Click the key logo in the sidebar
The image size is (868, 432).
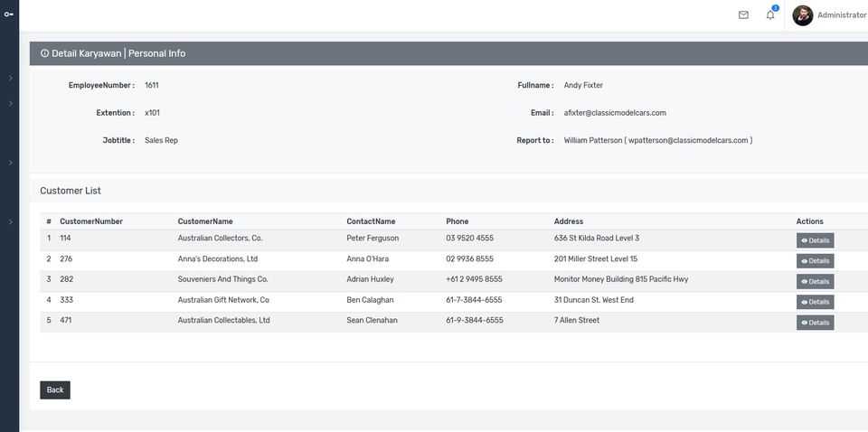[9, 14]
